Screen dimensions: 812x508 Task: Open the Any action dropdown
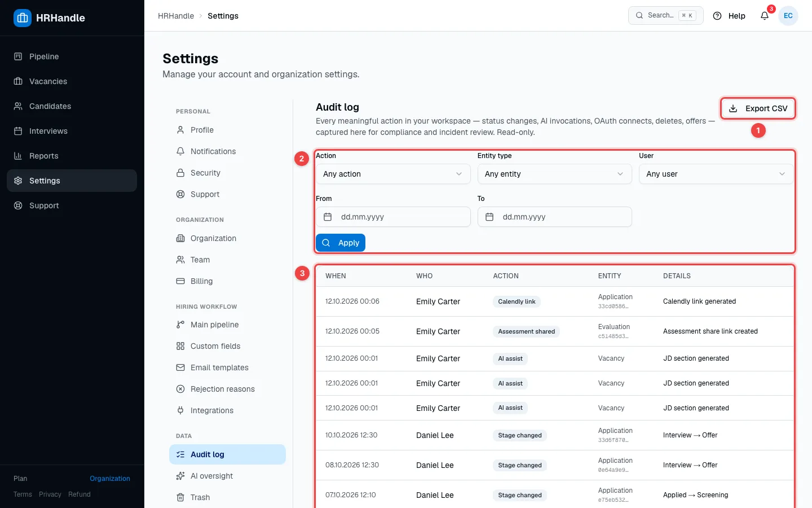pos(393,174)
